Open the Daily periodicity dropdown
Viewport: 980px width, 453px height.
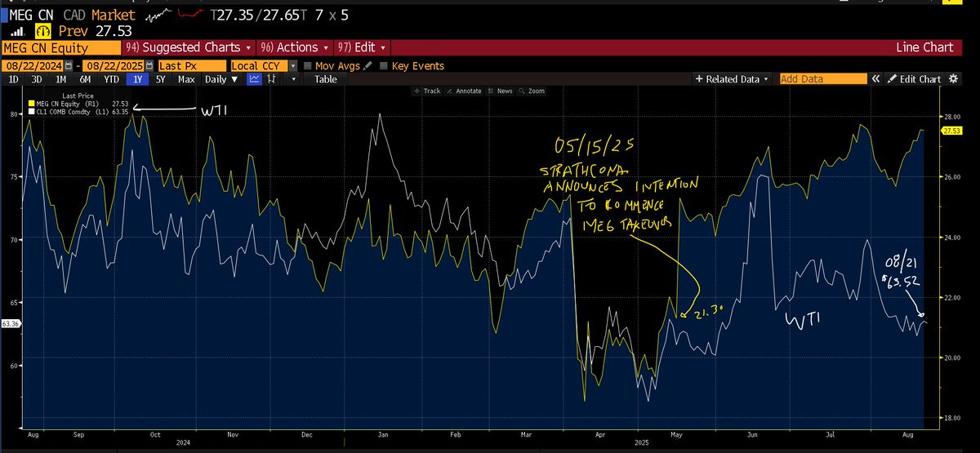point(221,79)
